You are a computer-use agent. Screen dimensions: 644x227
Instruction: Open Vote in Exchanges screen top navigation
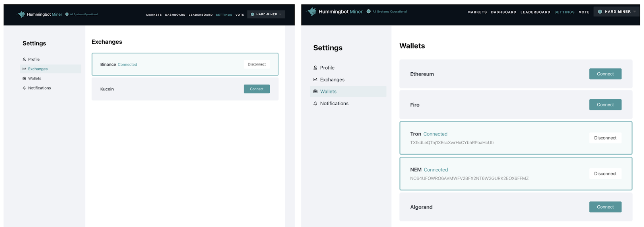(x=239, y=15)
